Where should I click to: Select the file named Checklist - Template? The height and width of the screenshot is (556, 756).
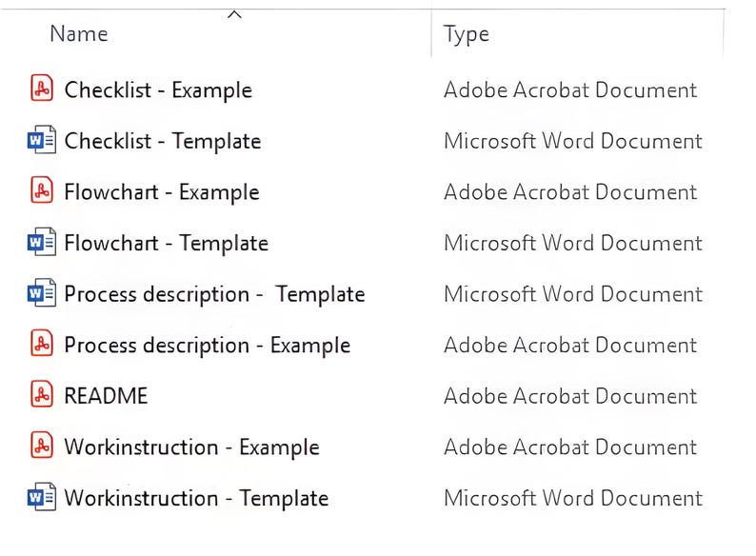click(163, 141)
